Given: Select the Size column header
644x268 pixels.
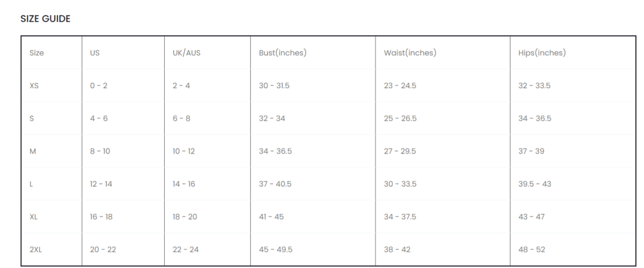Looking at the screenshot, I should point(36,53).
